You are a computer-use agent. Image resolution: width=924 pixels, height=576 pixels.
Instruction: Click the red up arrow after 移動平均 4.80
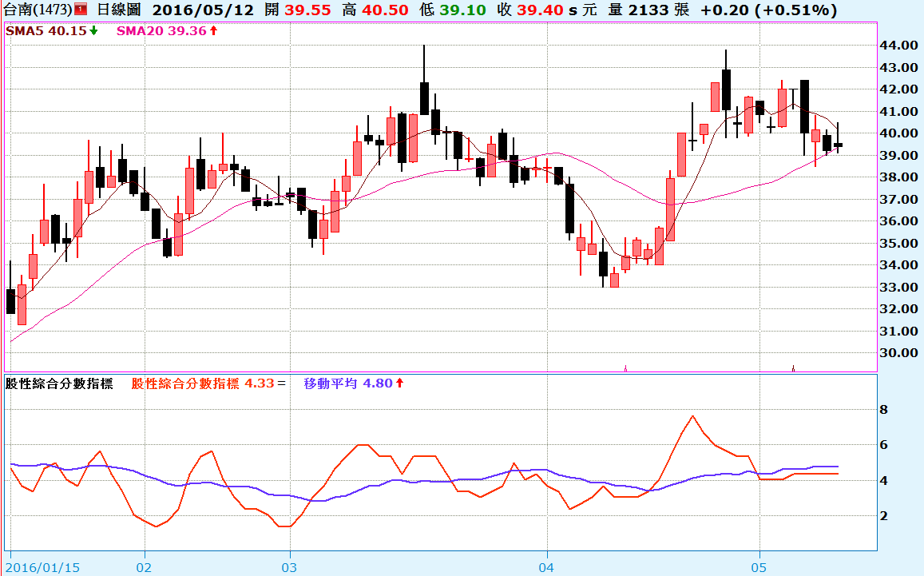point(399,383)
